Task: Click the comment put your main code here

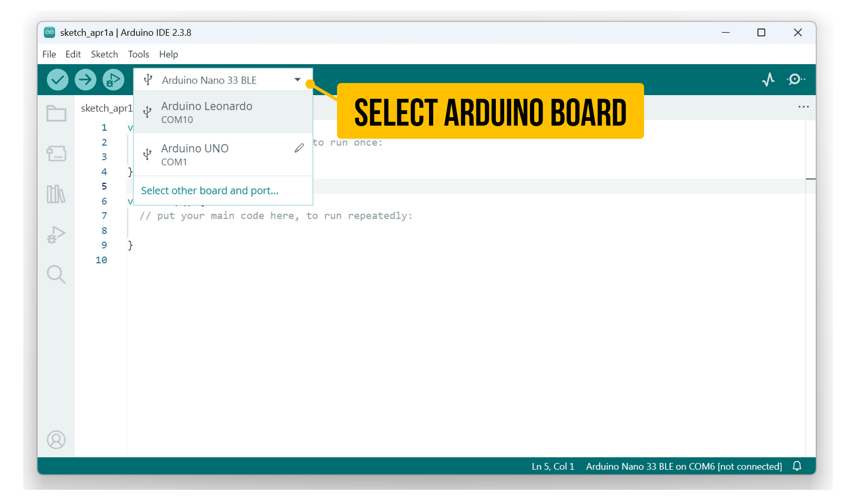Action: pos(276,216)
